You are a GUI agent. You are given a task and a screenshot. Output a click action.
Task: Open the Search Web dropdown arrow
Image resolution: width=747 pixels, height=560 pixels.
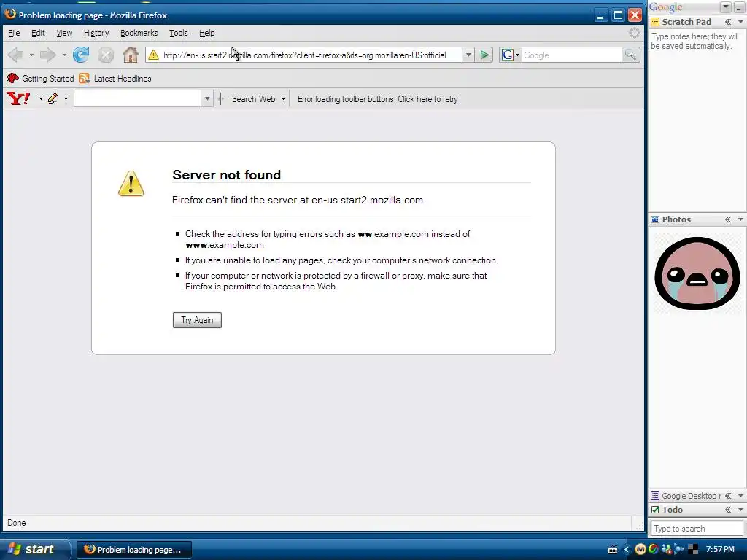tap(284, 99)
